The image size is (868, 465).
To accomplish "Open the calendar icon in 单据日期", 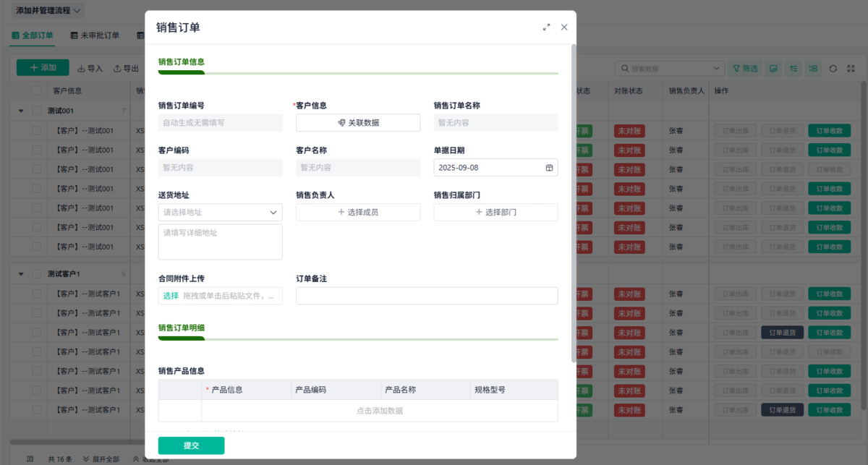I will coord(549,168).
